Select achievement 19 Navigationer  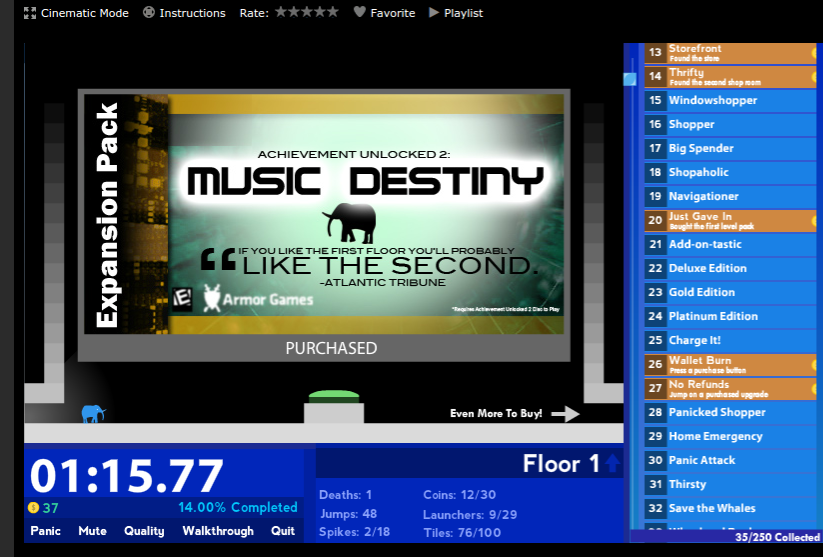point(730,196)
